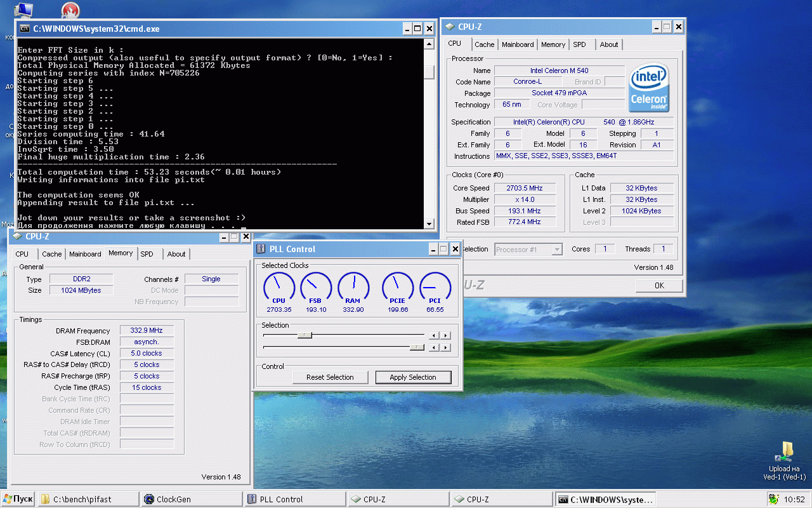This screenshot has width=812, height=508.
Task: Open Memory tab in right CPU-Z window
Action: click(553, 44)
